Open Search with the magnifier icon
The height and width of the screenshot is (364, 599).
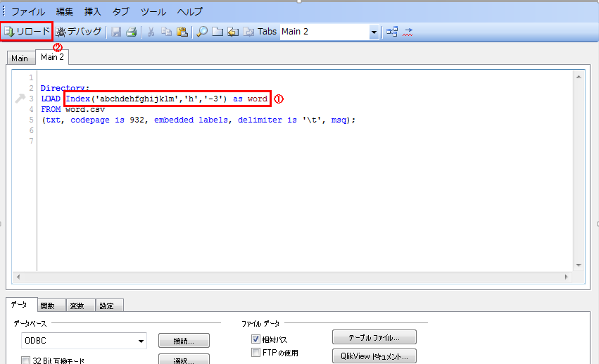coord(202,32)
